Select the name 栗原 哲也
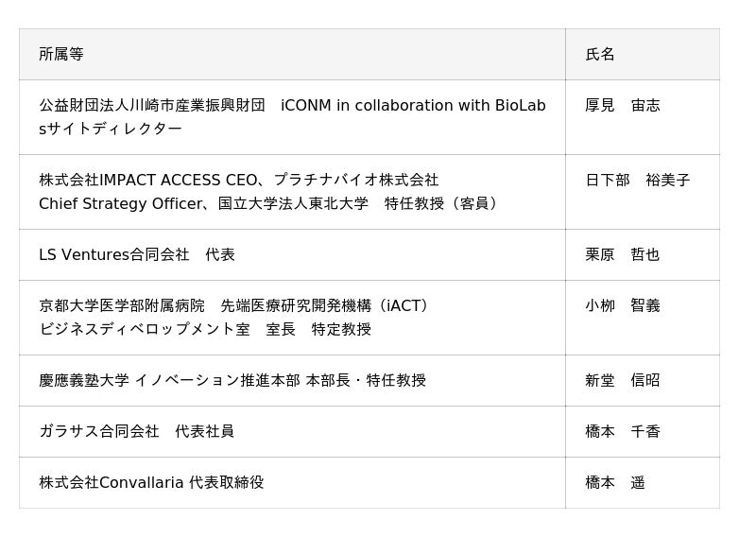Screen dimensions: 756x537 [623, 255]
